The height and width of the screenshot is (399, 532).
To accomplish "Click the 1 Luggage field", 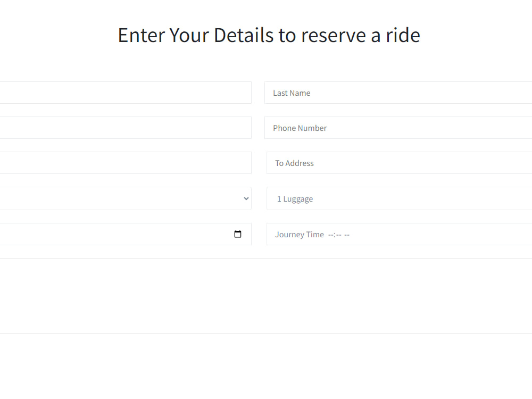I will pos(372,198).
